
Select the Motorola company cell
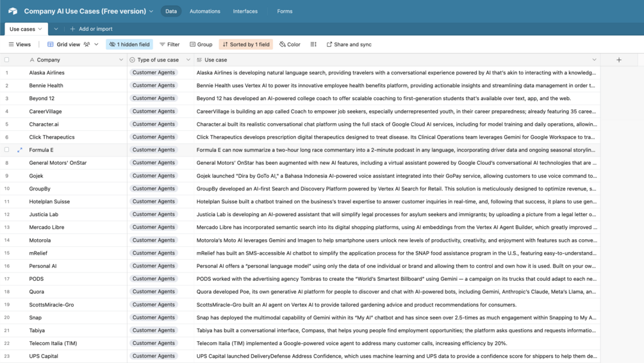[x=76, y=240]
